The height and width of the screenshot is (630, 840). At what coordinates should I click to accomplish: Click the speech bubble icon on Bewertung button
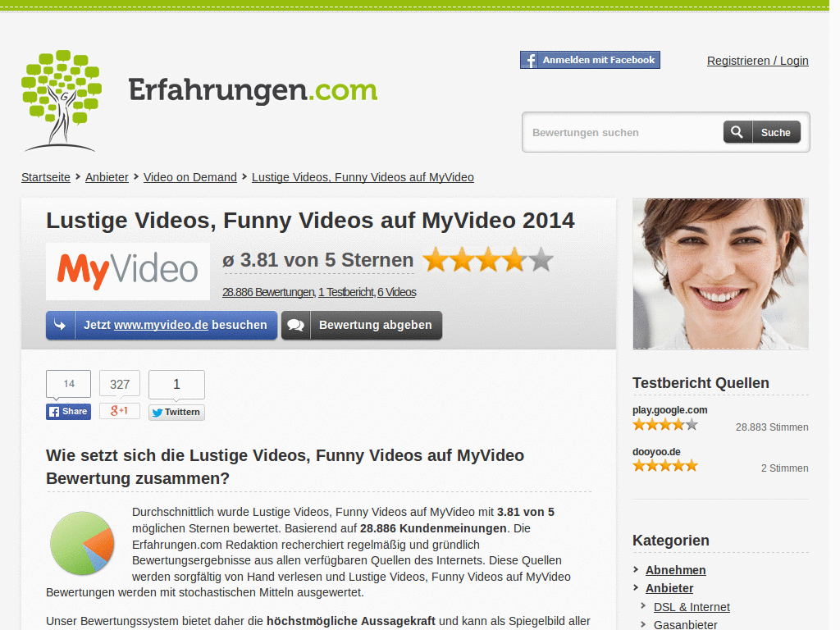(x=295, y=325)
